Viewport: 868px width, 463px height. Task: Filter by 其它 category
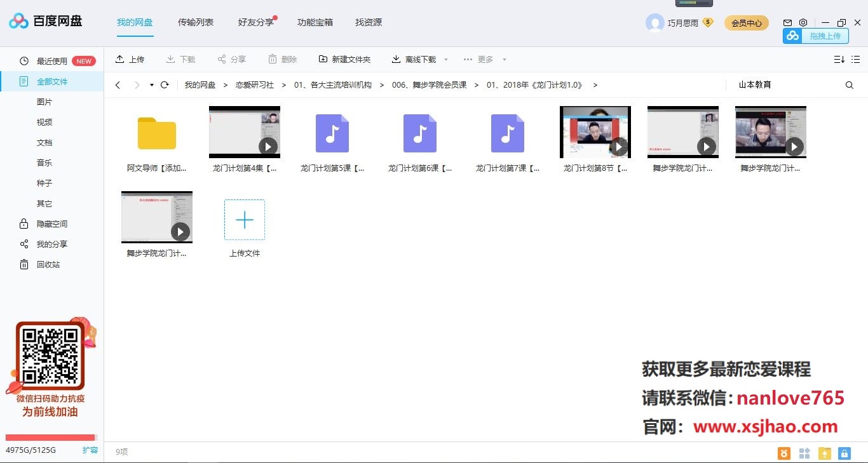(44, 203)
